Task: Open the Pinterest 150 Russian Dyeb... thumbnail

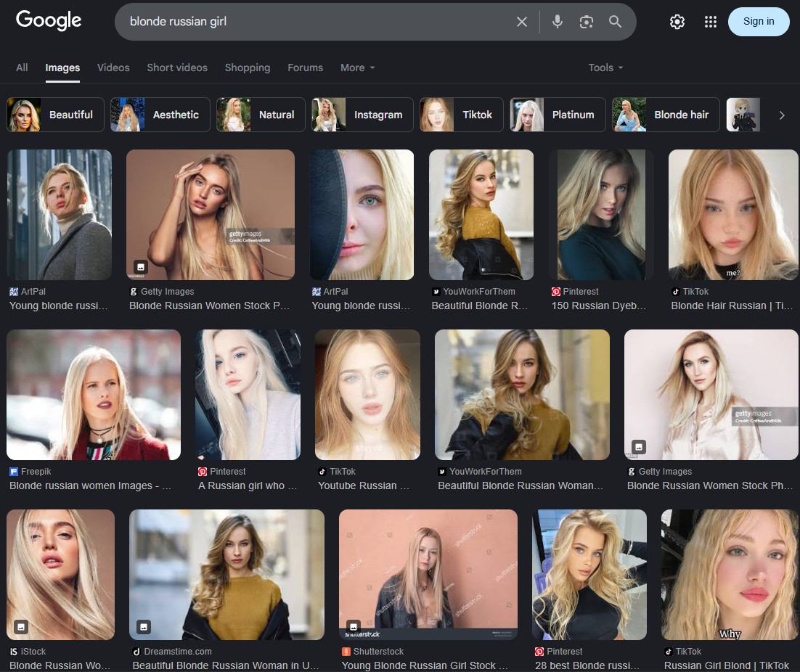Action: (601, 215)
